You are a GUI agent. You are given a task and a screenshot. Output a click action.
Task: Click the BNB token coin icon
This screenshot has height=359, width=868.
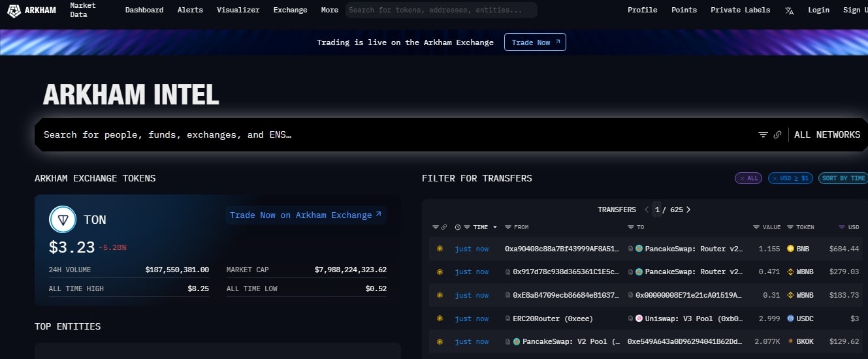point(790,249)
